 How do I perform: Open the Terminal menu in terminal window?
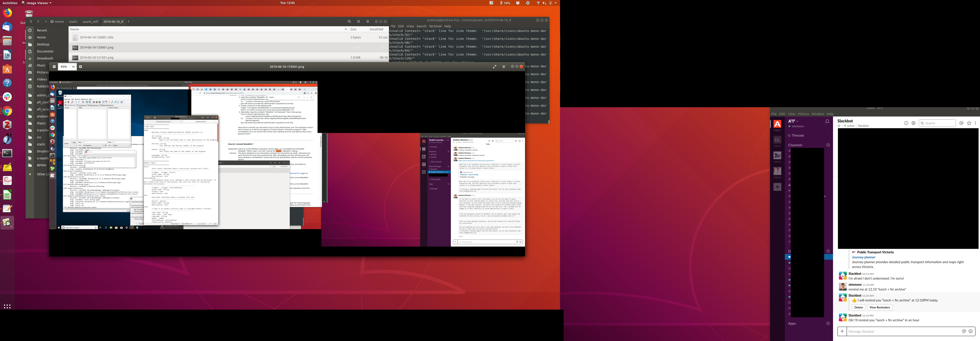coord(435,26)
